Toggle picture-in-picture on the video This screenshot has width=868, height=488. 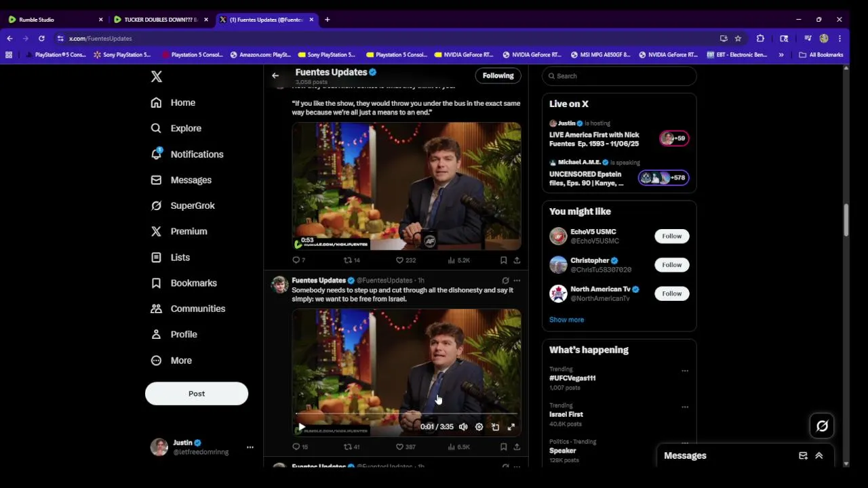pos(496,427)
